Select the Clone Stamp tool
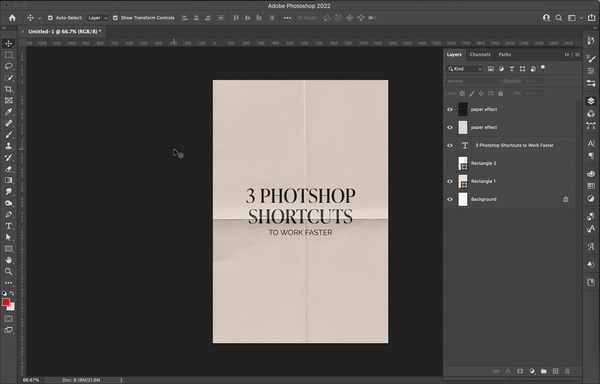Viewport: 600px width, 384px height. [x=8, y=146]
